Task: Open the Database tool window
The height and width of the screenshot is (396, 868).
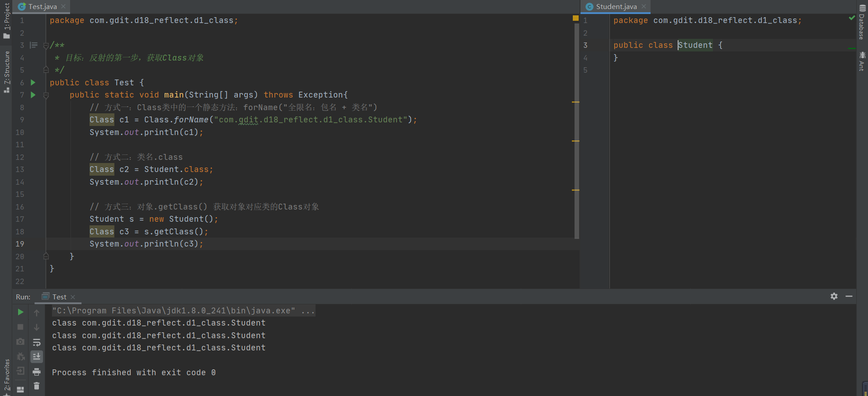Action: 862,23
